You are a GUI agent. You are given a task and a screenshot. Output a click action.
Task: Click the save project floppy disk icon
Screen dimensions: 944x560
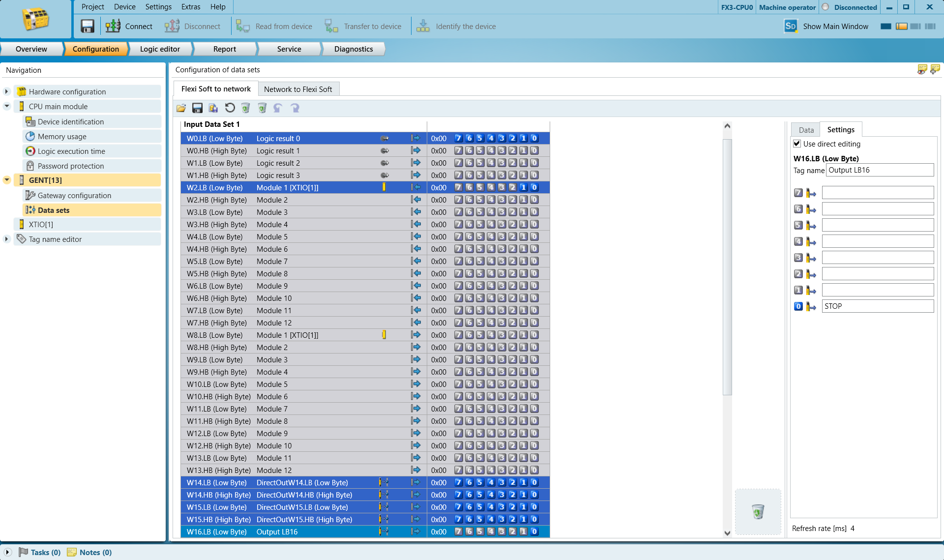click(x=88, y=26)
